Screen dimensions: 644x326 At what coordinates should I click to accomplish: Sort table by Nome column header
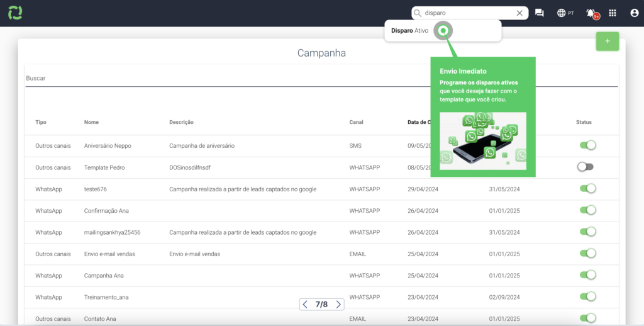91,122
